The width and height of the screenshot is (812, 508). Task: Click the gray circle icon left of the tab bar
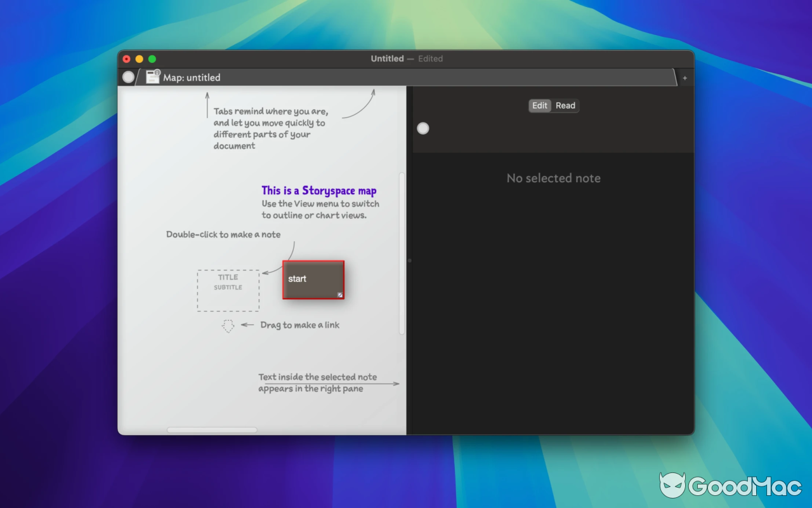(x=128, y=76)
